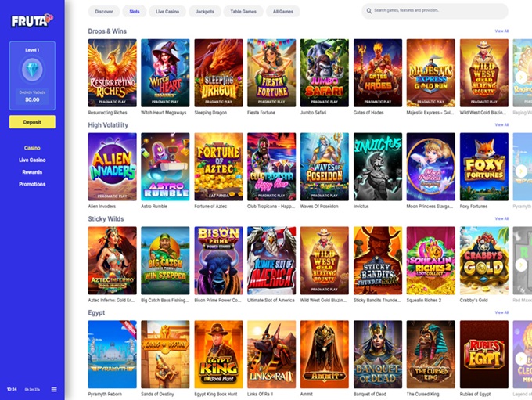Advance the High Volatility carousel arrow
532x400 pixels.
point(521,171)
